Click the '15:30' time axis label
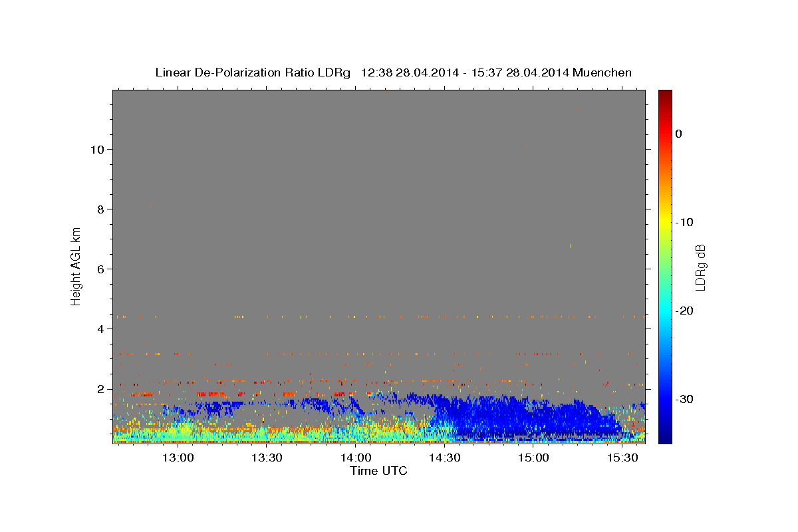798x532 pixels. coord(622,458)
